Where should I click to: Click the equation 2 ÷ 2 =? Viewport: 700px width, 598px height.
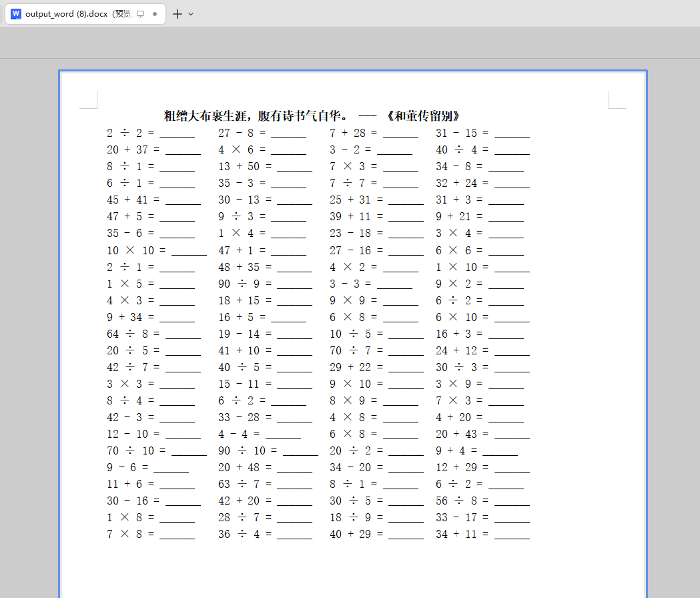coord(130,133)
